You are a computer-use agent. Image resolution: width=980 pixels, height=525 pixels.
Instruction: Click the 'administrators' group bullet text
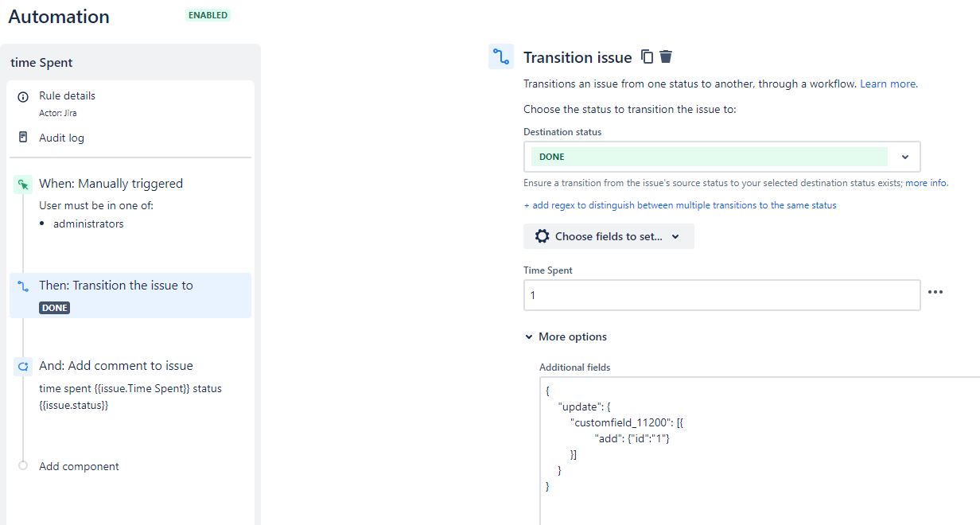pos(88,224)
